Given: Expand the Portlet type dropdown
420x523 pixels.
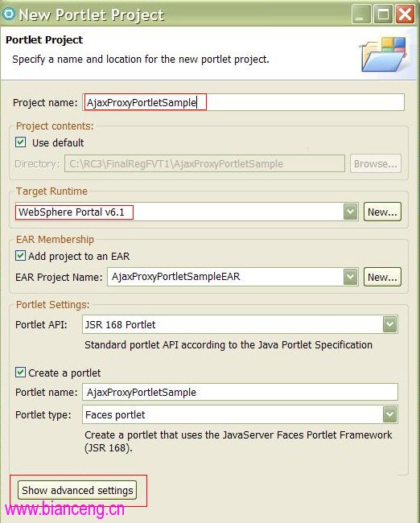Looking at the screenshot, I should 390,414.
